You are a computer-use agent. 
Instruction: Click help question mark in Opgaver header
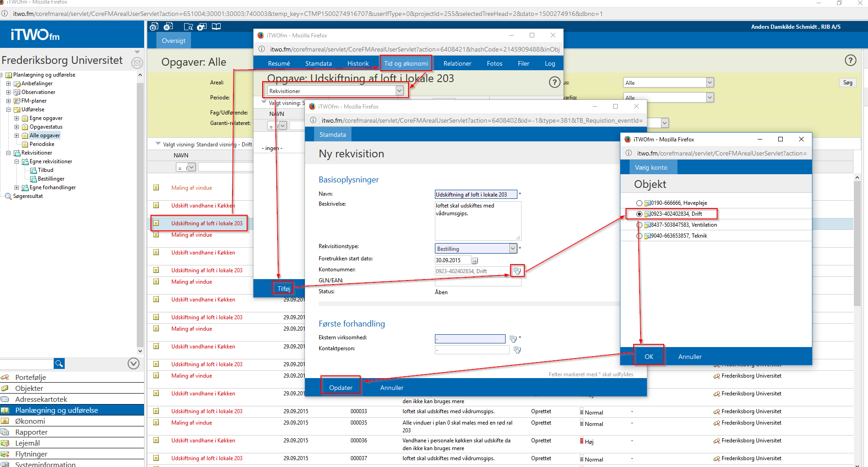coord(850,60)
